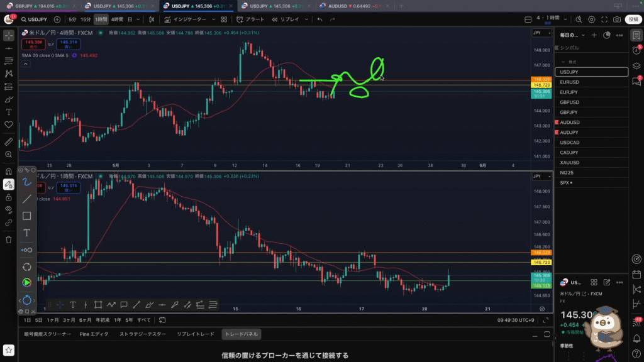Enter fullscreen chart mode
644x362 pixels.
point(604,19)
